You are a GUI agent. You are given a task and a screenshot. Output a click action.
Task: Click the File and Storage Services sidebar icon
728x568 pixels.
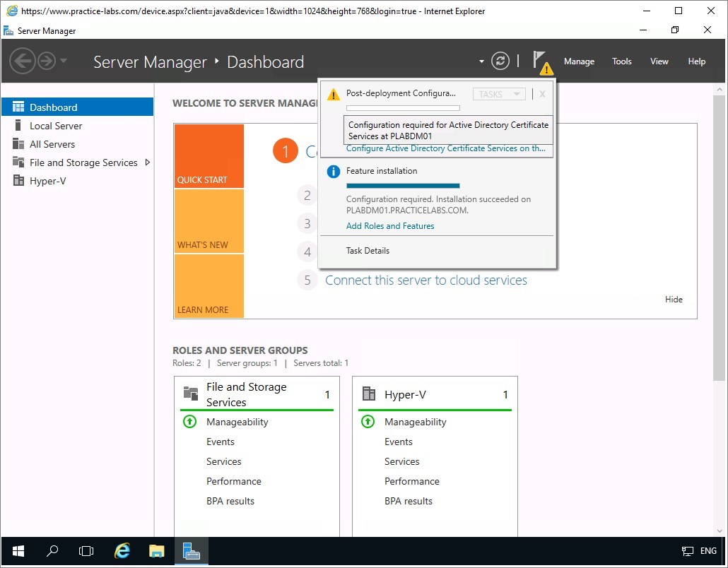(x=18, y=162)
